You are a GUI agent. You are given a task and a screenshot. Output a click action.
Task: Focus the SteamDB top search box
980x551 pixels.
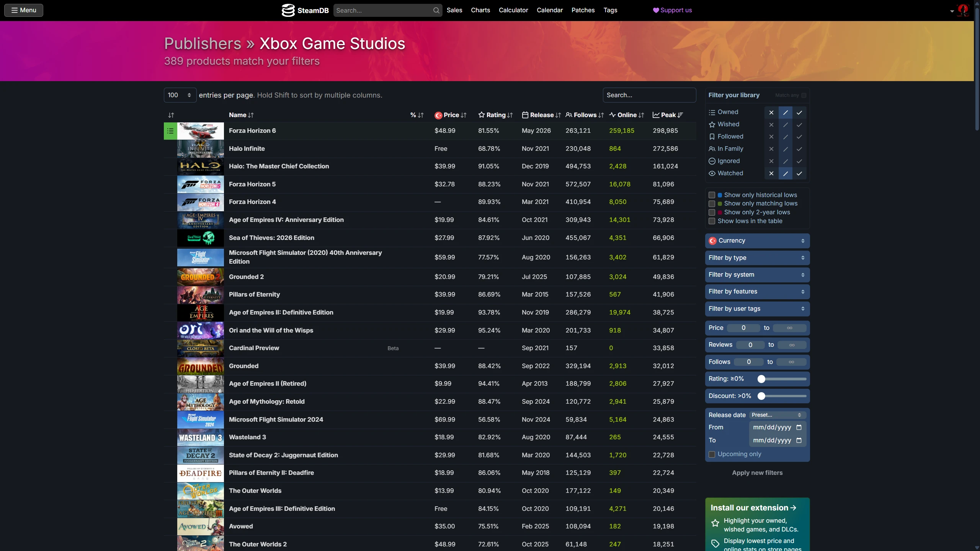[387, 10]
